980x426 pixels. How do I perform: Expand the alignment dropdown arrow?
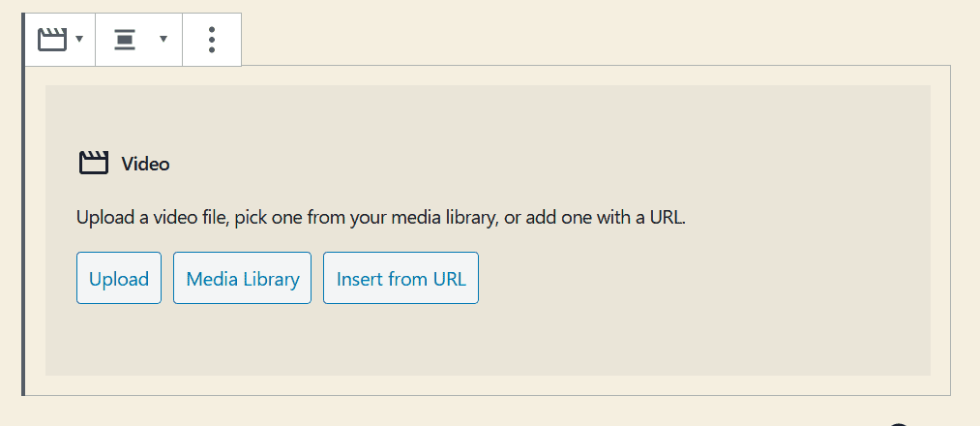point(163,39)
